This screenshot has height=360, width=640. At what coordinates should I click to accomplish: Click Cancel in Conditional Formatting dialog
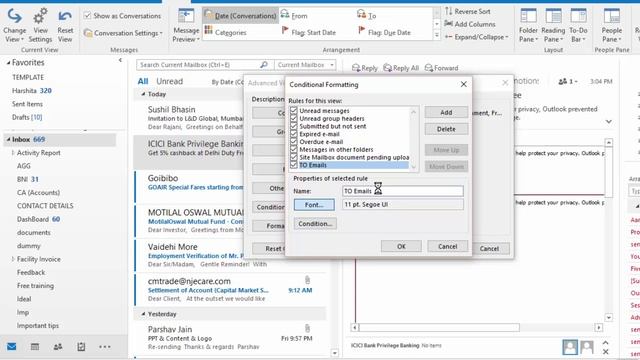coord(447,246)
